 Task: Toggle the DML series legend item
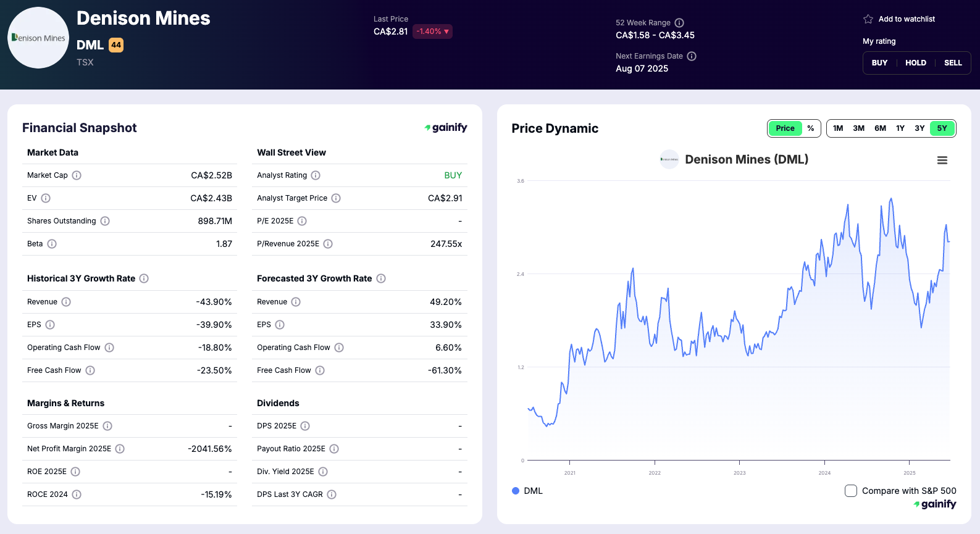(527, 491)
